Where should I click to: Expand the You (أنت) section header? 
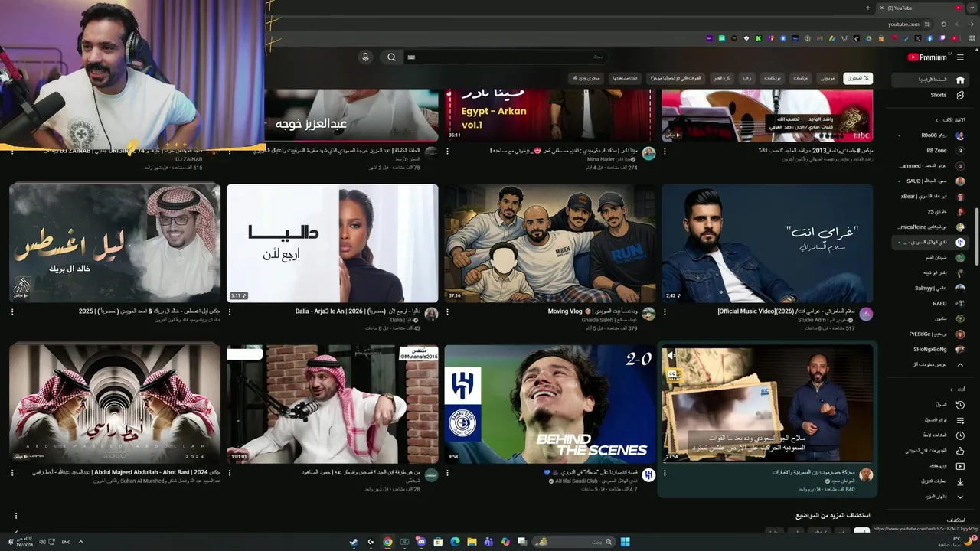[959, 389]
